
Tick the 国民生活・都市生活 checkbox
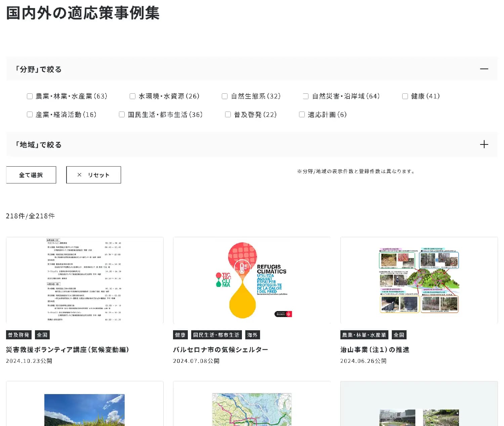122,115
